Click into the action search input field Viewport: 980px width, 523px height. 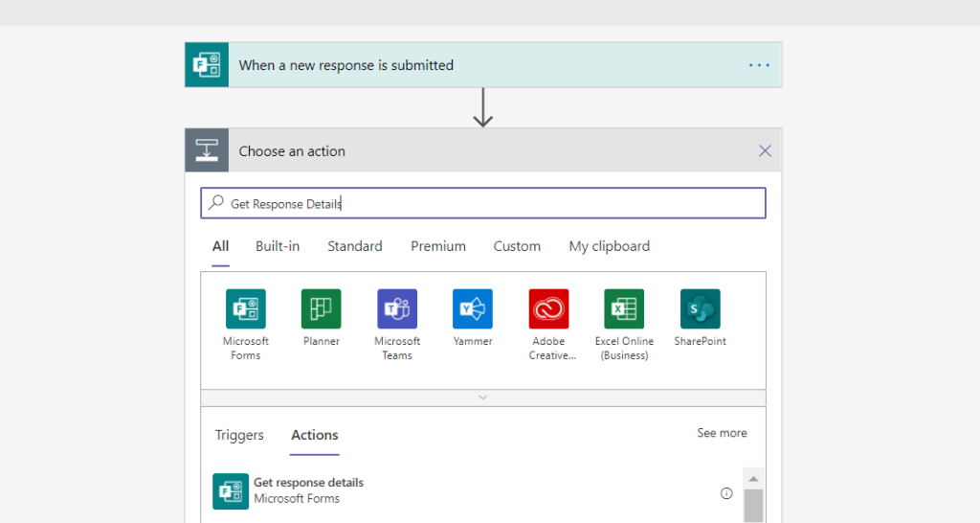(483, 203)
